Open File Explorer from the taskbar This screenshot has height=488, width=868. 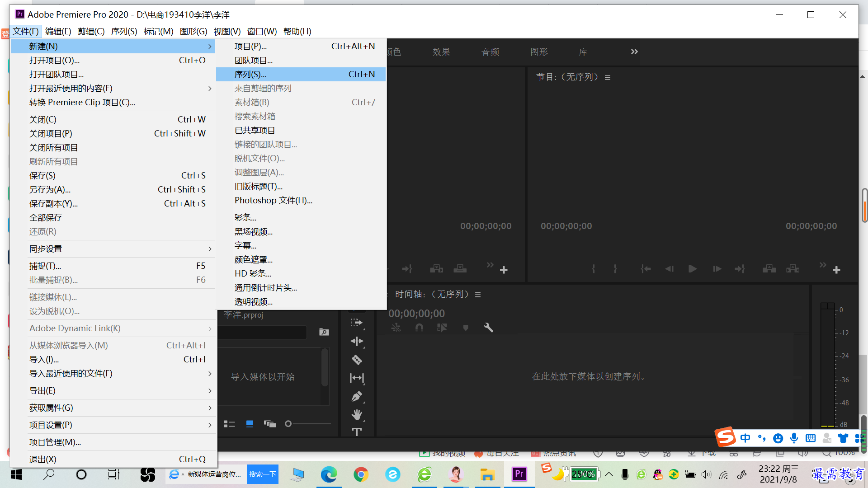coord(487,474)
